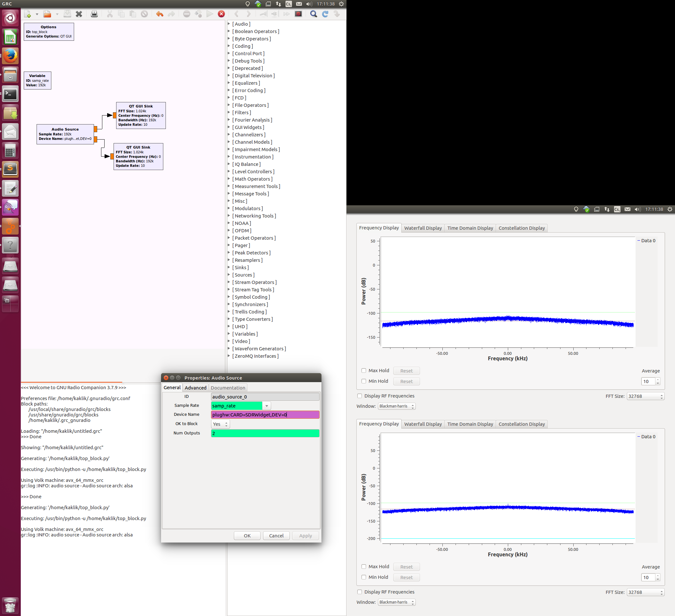The width and height of the screenshot is (675, 616).
Task: Enable Min Hold in the bottom frequency display
Action: tap(363, 577)
